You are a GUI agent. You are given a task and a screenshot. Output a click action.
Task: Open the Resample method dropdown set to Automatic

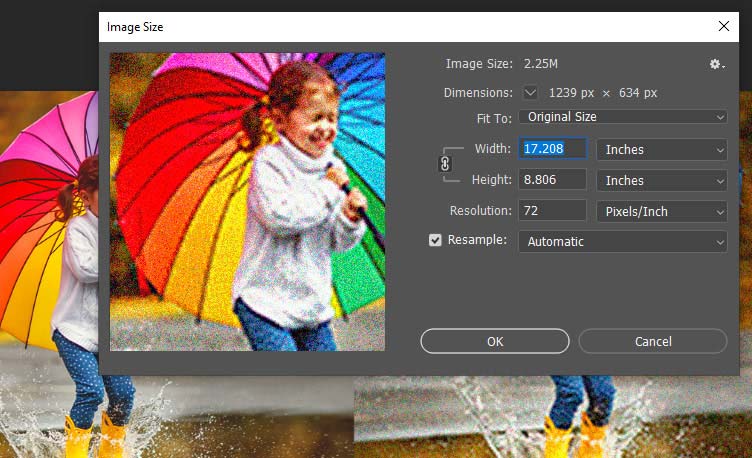click(x=622, y=241)
